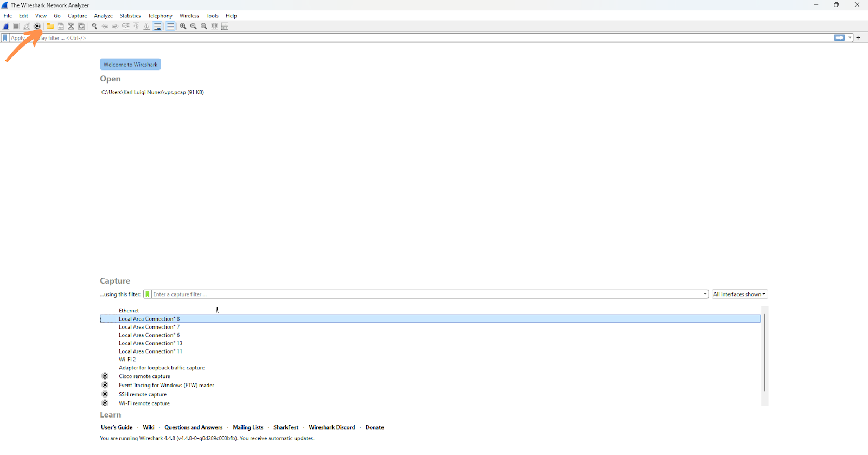Click the apply display filter arrow button

839,37
